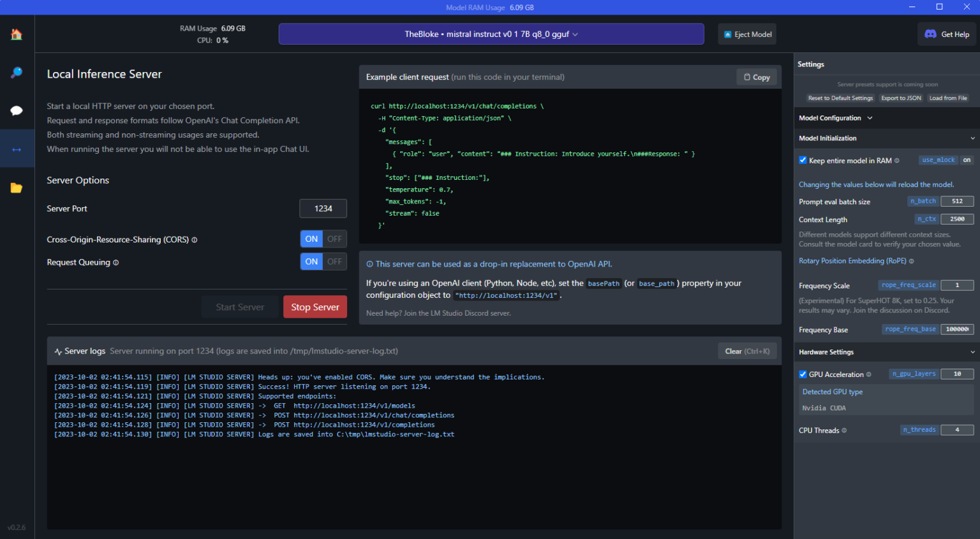Click the Start Server button
The height and width of the screenshot is (539, 980).
pyautogui.click(x=240, y=307)
